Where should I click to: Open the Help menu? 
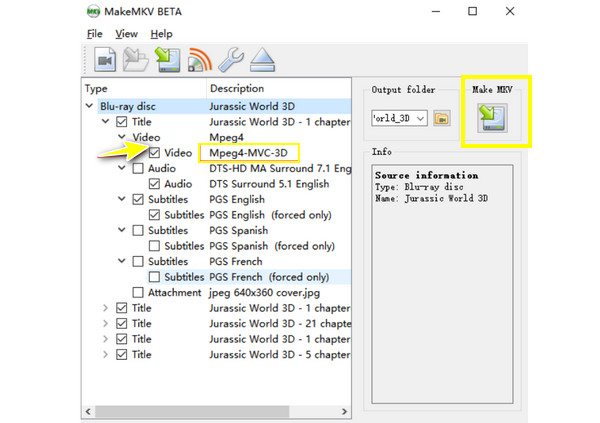tap(161, 34)
